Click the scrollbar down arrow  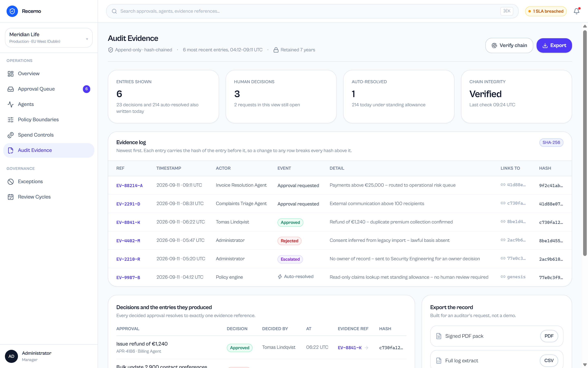(x=585, y=365)
